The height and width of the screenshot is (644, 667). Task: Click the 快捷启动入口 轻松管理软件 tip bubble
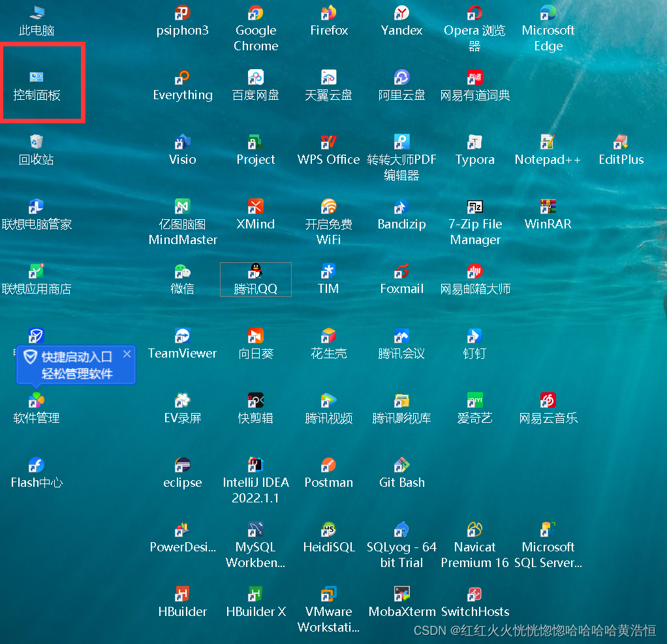coord(76,365)
